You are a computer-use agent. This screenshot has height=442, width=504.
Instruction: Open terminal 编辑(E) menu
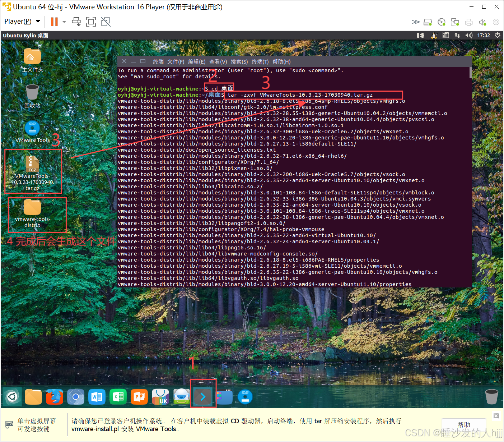(x=197, y=62)
